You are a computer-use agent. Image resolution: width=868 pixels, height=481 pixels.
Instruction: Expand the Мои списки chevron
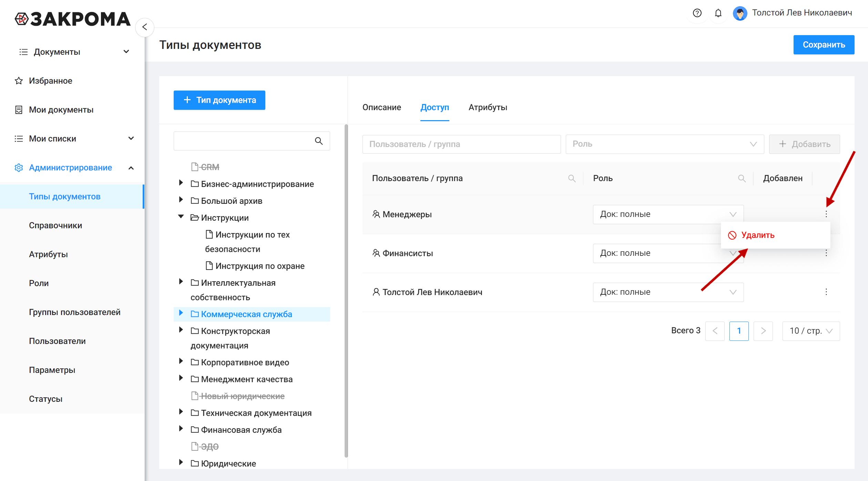click(x=131, y=138)
